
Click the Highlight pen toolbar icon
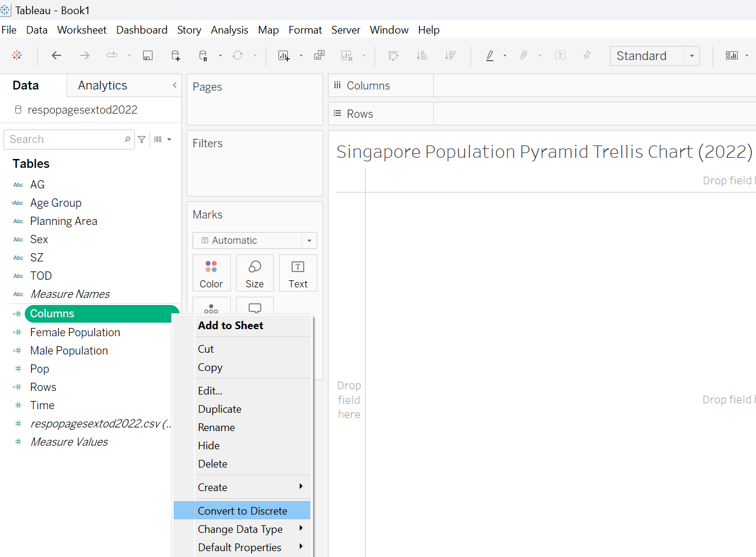pyautogui.click(x=490, y=55)
